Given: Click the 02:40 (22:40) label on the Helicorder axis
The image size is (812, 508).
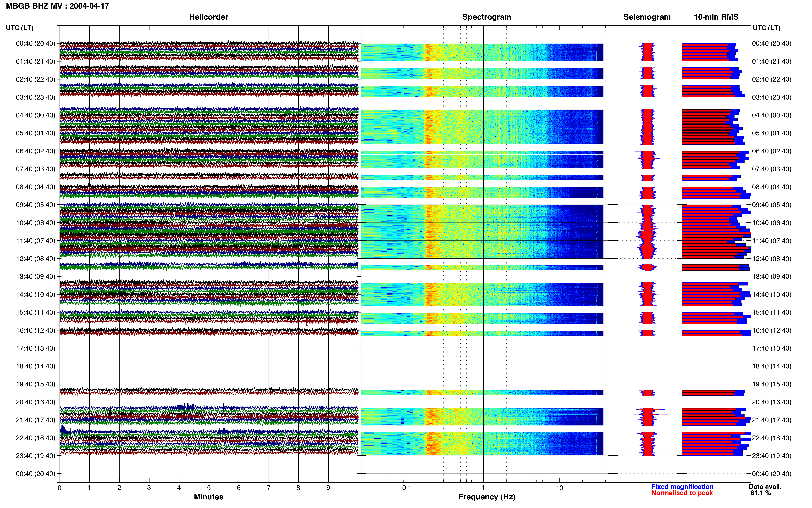Looking at the screenshot, I should coord(36,79).
